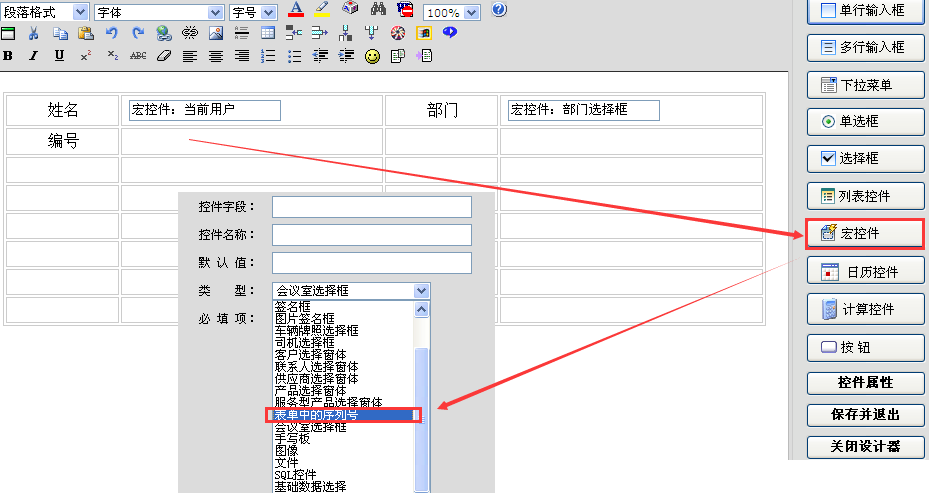Add a 单行输入框 control
Image resolution: width=930 pixels, height=496 pixels.
coord(865,11)
